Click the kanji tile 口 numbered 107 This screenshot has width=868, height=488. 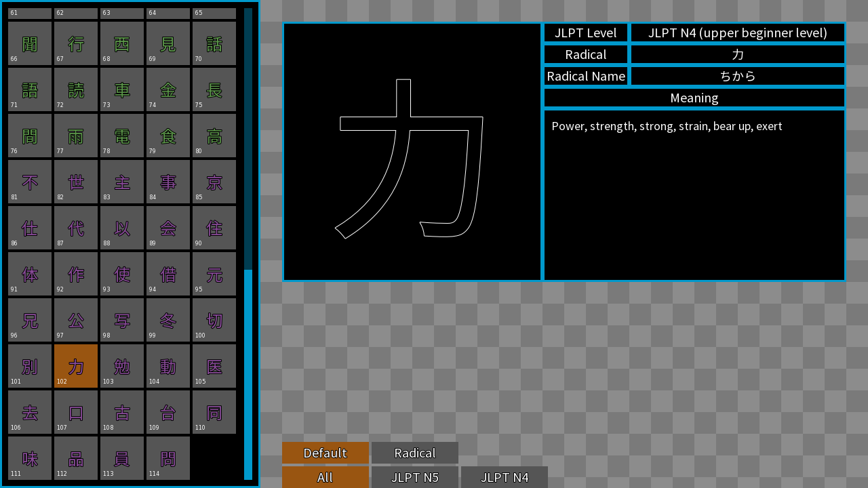click(x=76, y=411)
